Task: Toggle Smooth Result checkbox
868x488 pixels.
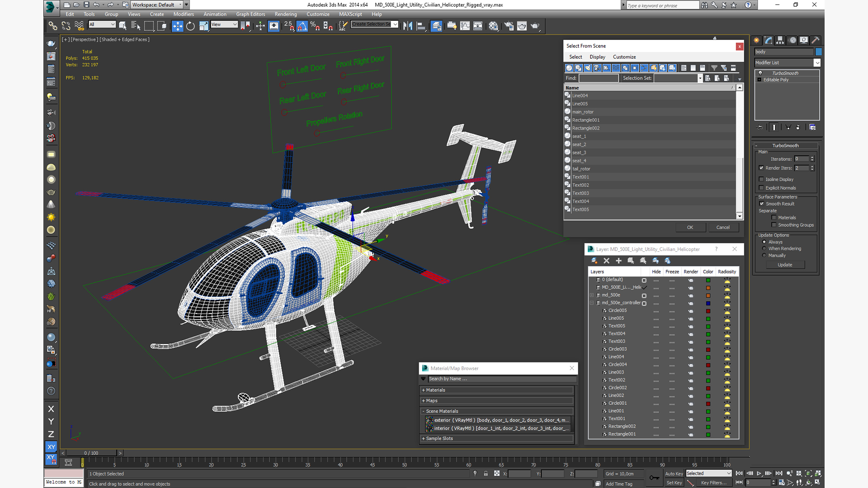Action: tap(762, 204)
